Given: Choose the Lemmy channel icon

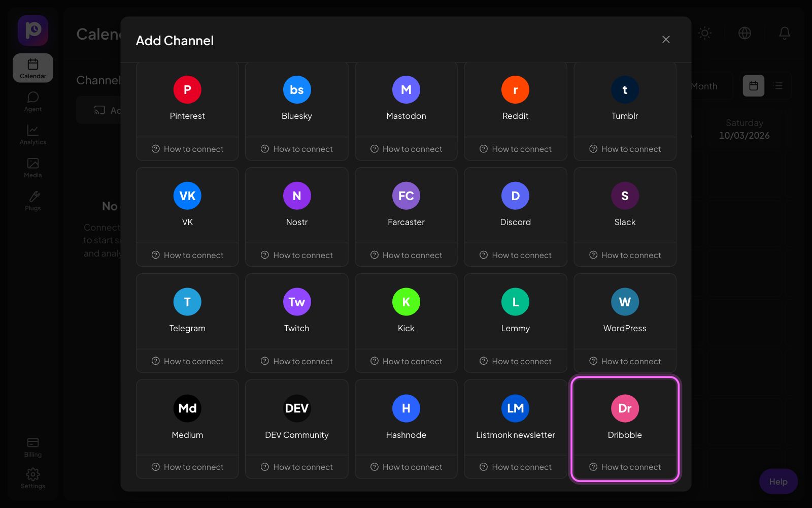Looking at the screenshot, I should [515, 302].
